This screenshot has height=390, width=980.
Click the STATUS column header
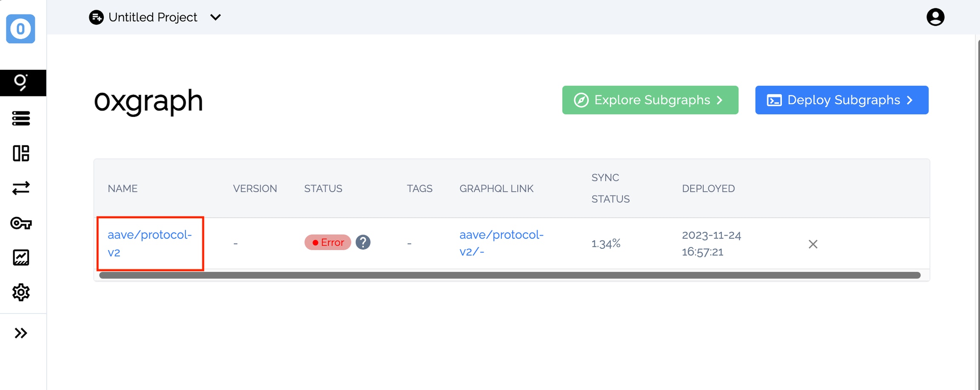click(x=323, y=188)
